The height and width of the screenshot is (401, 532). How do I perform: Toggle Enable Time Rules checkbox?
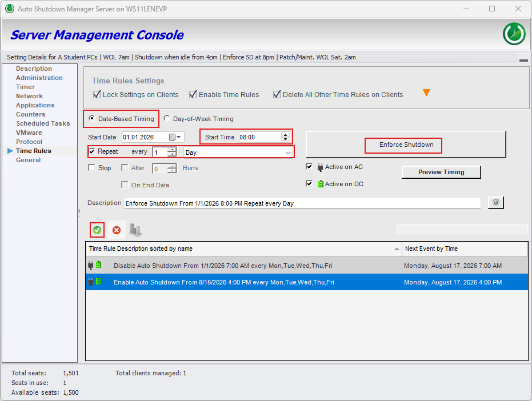(193, 94)
